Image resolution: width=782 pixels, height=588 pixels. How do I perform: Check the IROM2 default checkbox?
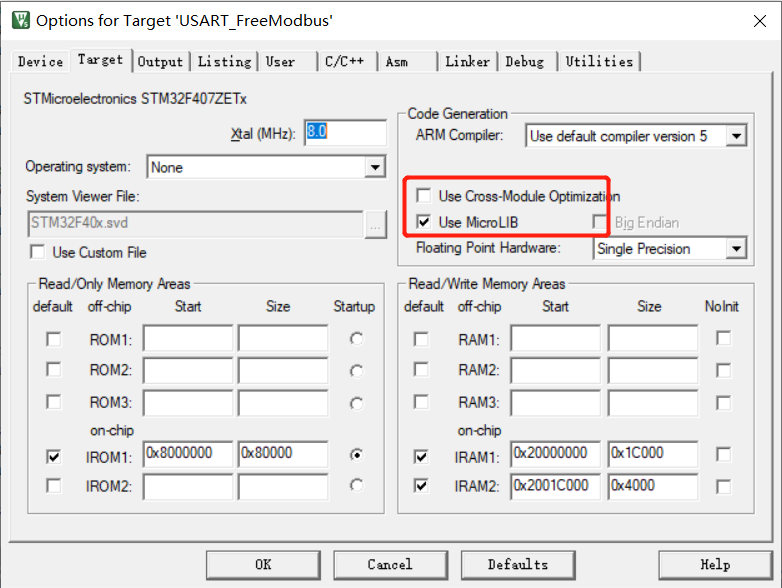(x=54, y=485)
